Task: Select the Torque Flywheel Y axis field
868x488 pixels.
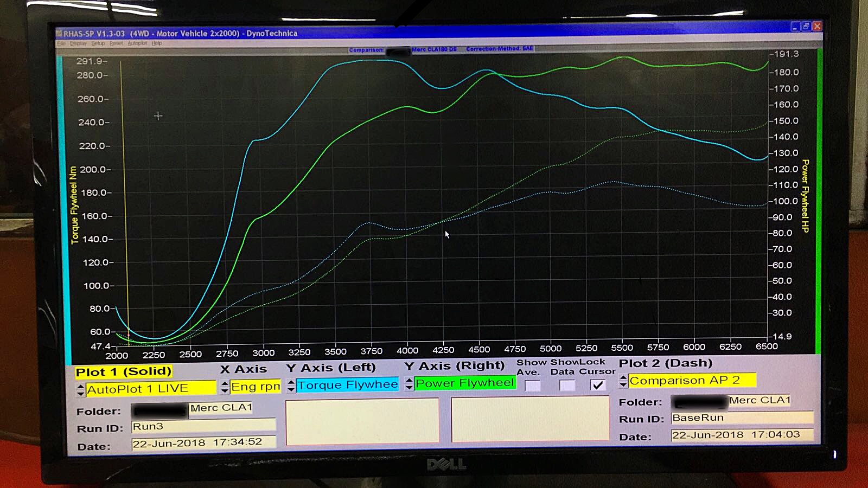Action: click(347, 385)
